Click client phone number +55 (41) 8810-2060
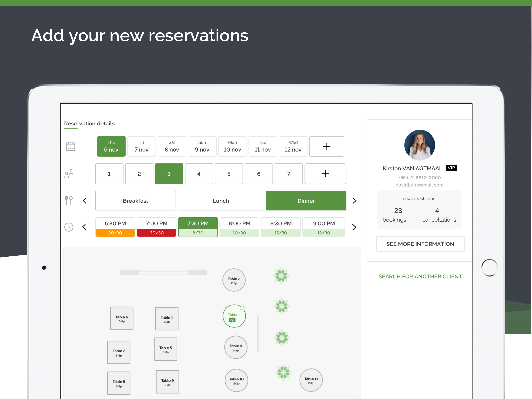 pyautogui.click(x=419, y=178)
